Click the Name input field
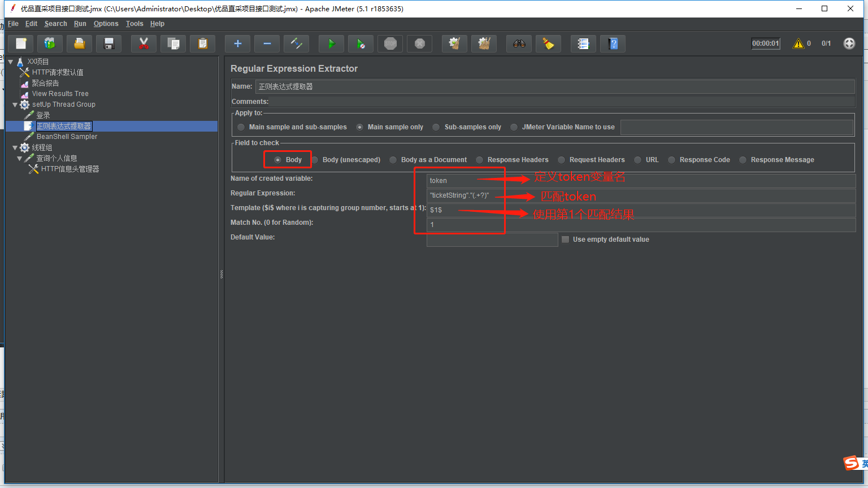 coord(555,86)
